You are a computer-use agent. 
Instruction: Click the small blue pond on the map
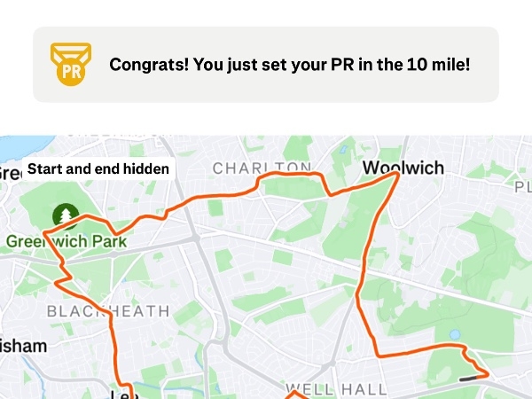coord(456,335)
